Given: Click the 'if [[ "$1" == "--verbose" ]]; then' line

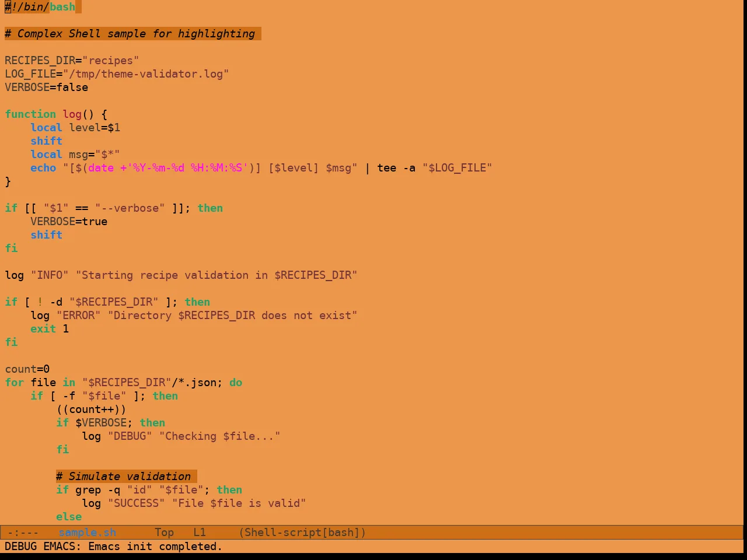Looking at the screenshot, I should tap(114, 208).
